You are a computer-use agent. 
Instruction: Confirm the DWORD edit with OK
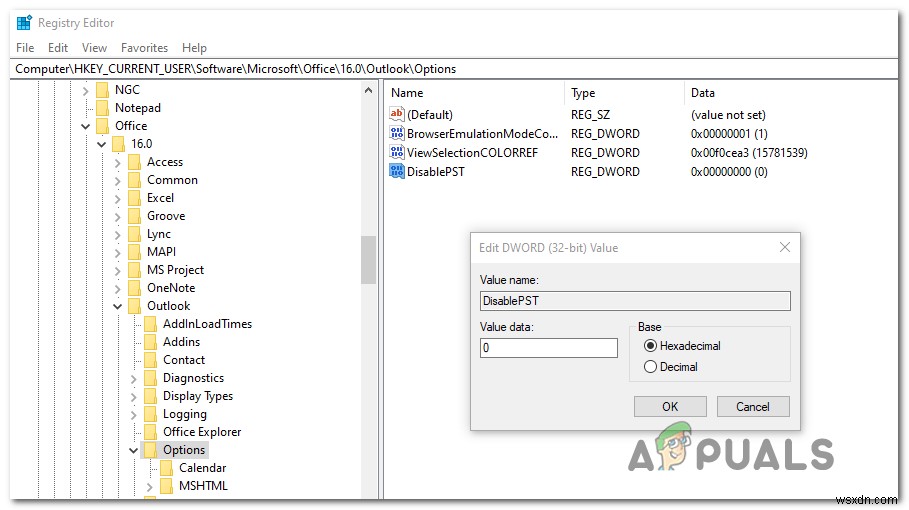pyautogui.click(x=670, y=406)
